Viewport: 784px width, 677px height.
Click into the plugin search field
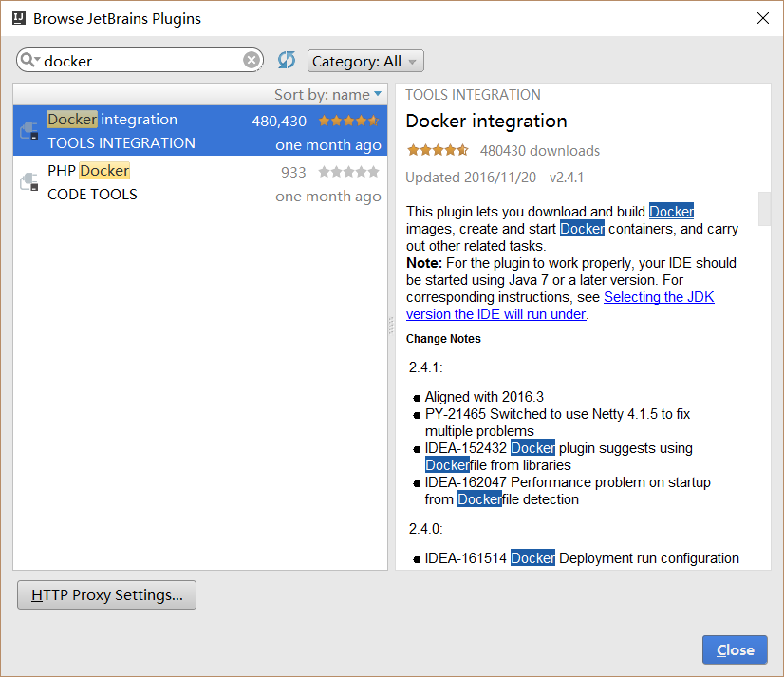pyautogui.click(x=142, y=61)
